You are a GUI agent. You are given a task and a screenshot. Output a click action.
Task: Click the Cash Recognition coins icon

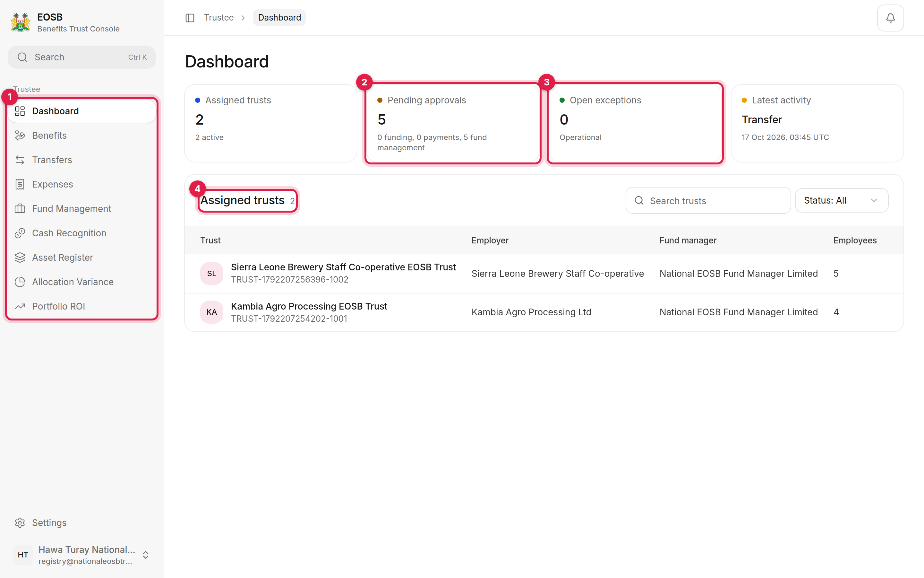tap(20, 233)
